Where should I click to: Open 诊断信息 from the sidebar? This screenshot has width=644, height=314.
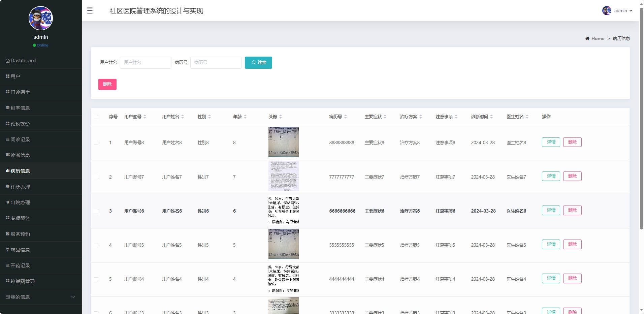[41, 155]
